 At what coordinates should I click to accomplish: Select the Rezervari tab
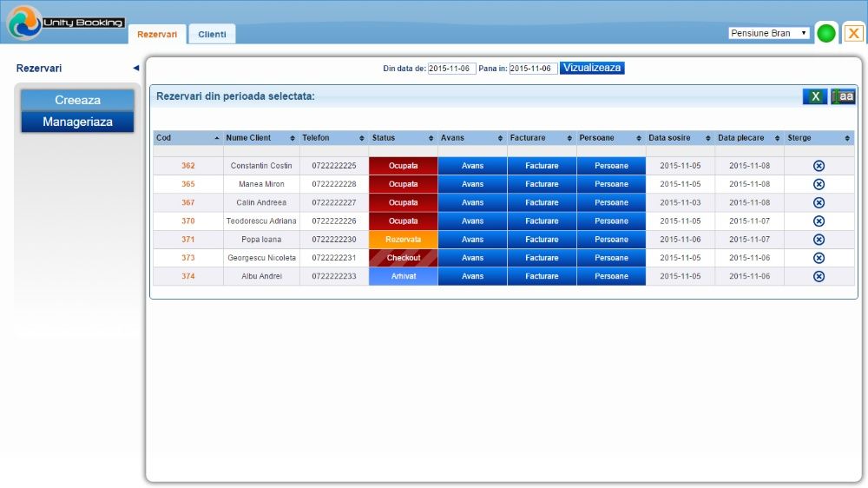pyautogui.click(x=157, y=35)
